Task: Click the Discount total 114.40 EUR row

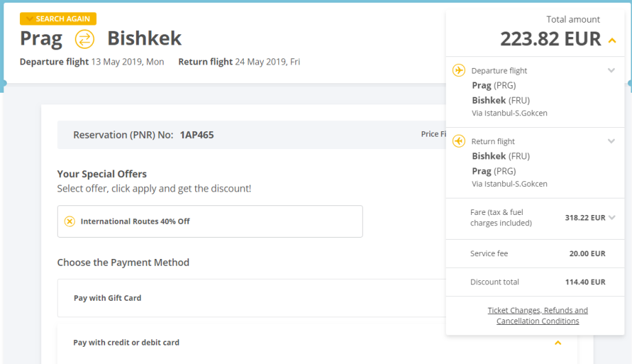Action: (x=537, y=282)
